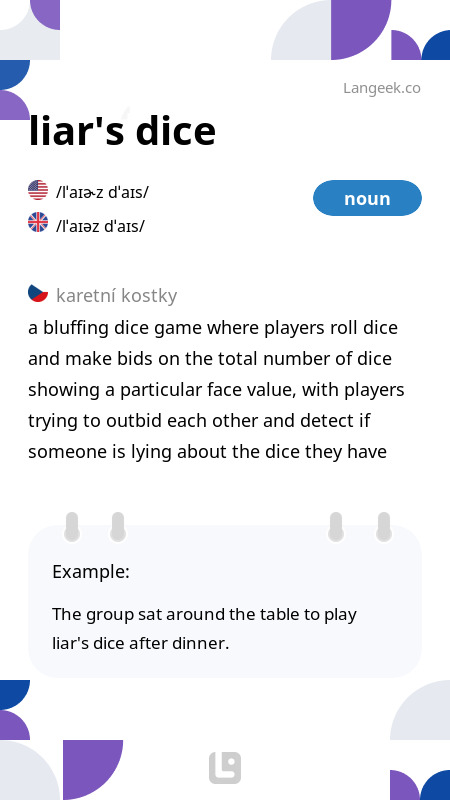Viewport: 450px width, 800px height.
Task: Click the Czech translation "karetní kostky"
Action: [x=116, y=295]
